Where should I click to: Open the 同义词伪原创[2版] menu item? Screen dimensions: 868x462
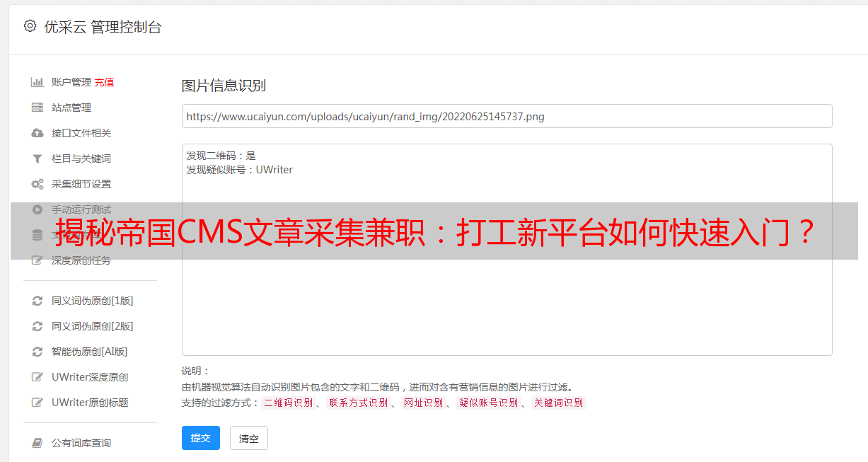click(x=92, y=326)
